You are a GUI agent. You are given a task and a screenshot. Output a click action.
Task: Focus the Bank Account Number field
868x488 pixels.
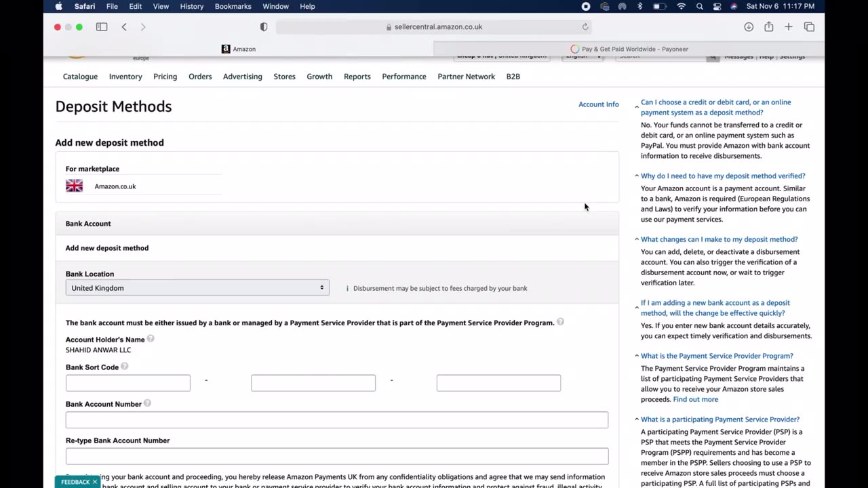(x=337, y=420)
